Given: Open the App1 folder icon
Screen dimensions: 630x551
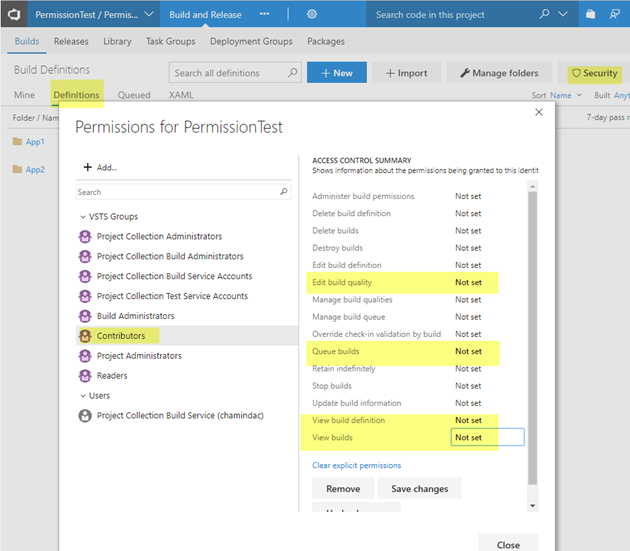Looking at the screenshot, I should (x=17, y=141).
